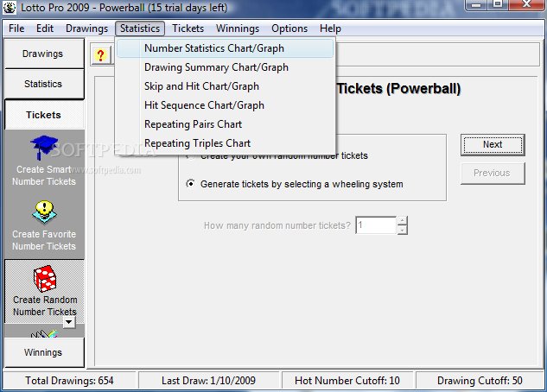Switch to the Winnings sidebar section
Screen dimensions: 547x392
44,352
